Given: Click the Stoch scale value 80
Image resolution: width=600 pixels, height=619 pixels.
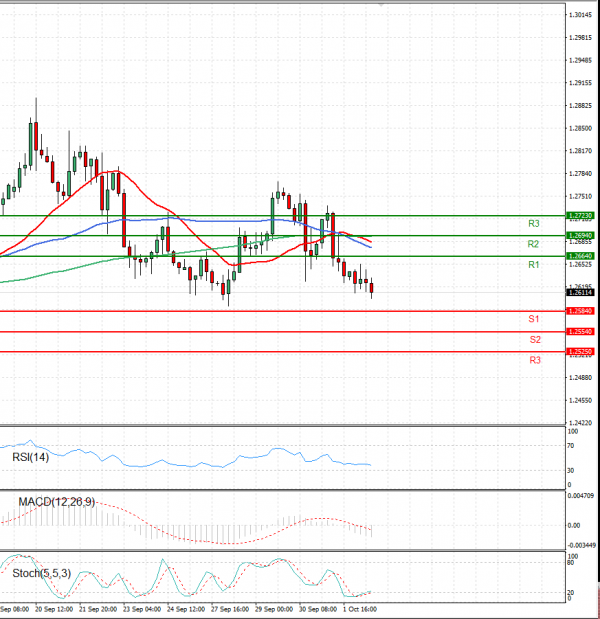Looking at the screenshot, I should click(570, 562).
